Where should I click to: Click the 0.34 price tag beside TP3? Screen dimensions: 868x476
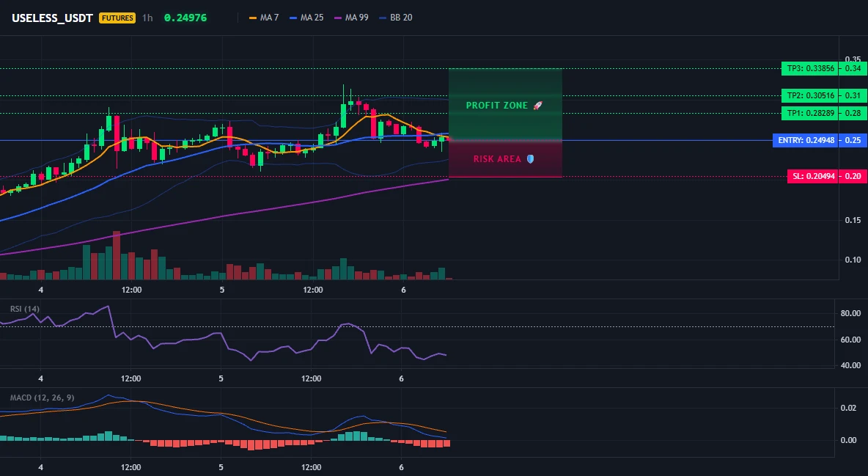click(853, 69)
